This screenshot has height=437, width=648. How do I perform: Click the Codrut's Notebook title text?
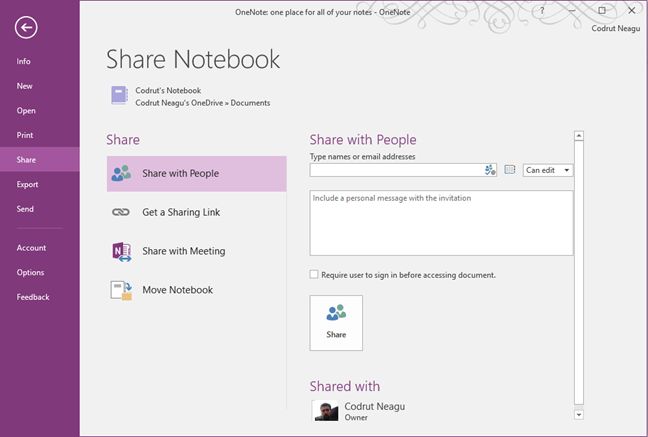(168, 91)
